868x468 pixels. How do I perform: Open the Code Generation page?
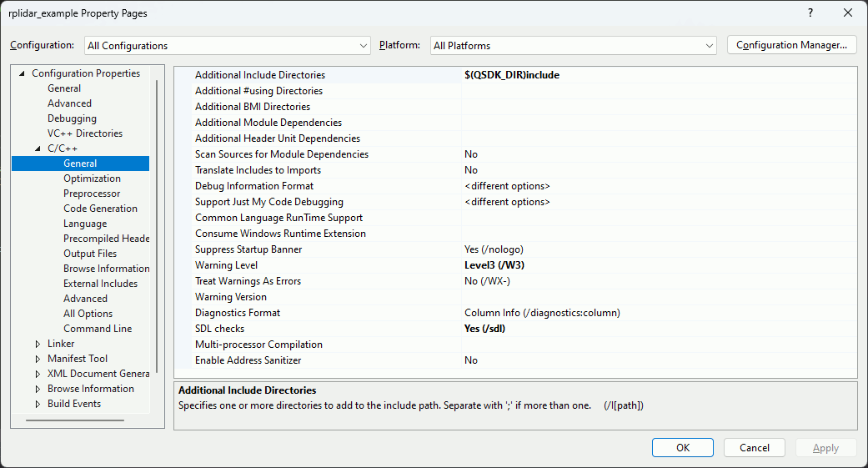coord(100,209)
